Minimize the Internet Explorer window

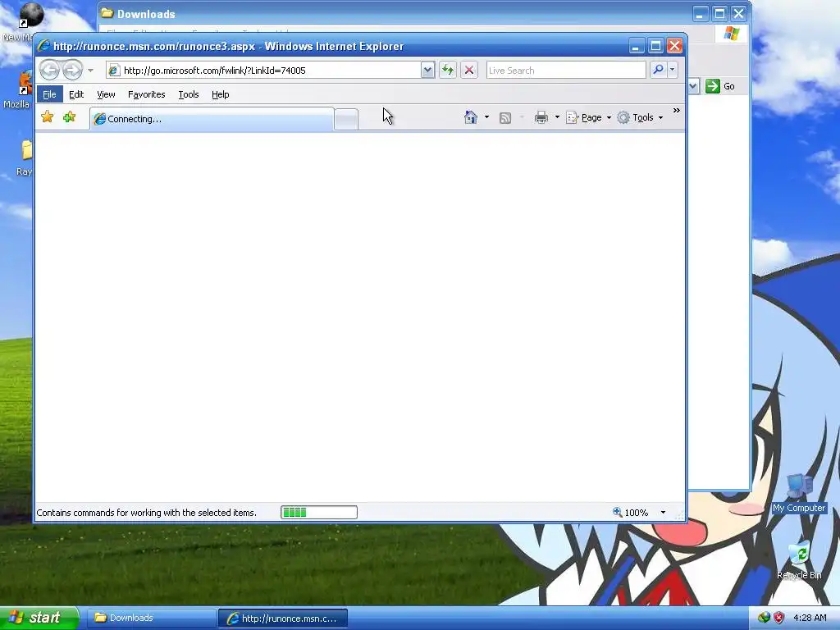click(x=636, y=46)
